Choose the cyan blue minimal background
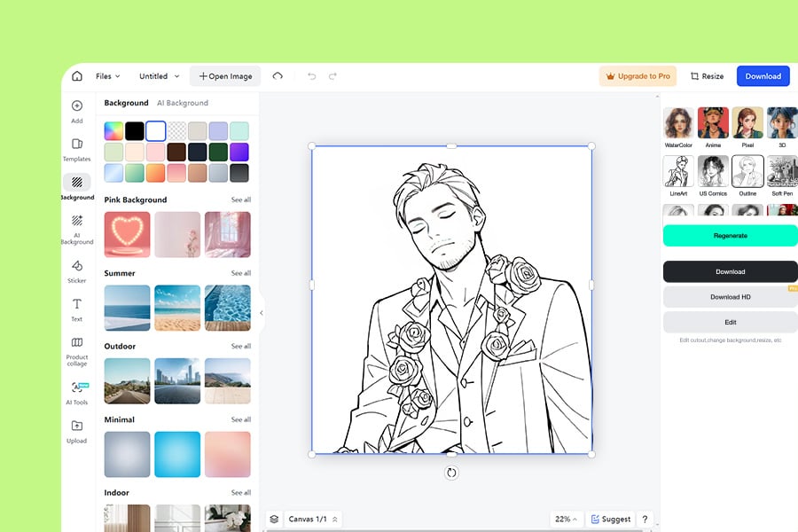The image size is (798, 532). 177,454
